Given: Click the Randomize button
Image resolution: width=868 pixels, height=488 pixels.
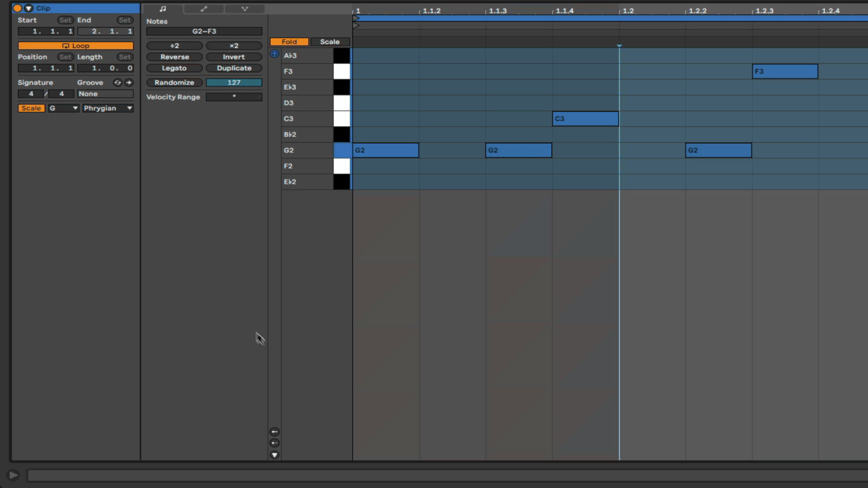Looking at the screenshot, I should 175,82.
